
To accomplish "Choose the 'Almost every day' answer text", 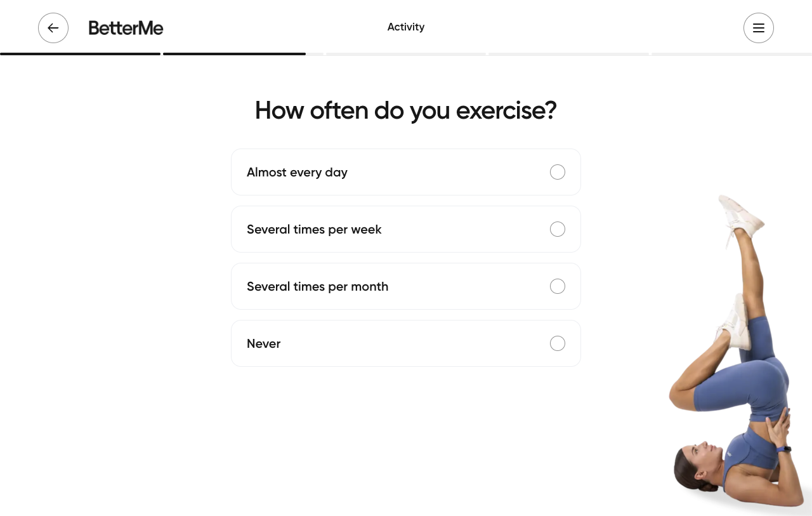I will (x=297, y=172).
